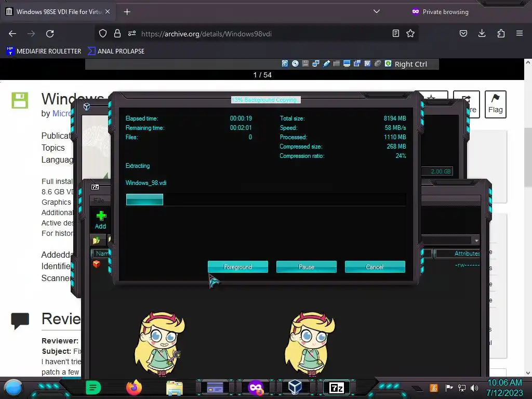
Task: Click the Add button in 7-Zip File Manager
Action: [100, 220]
